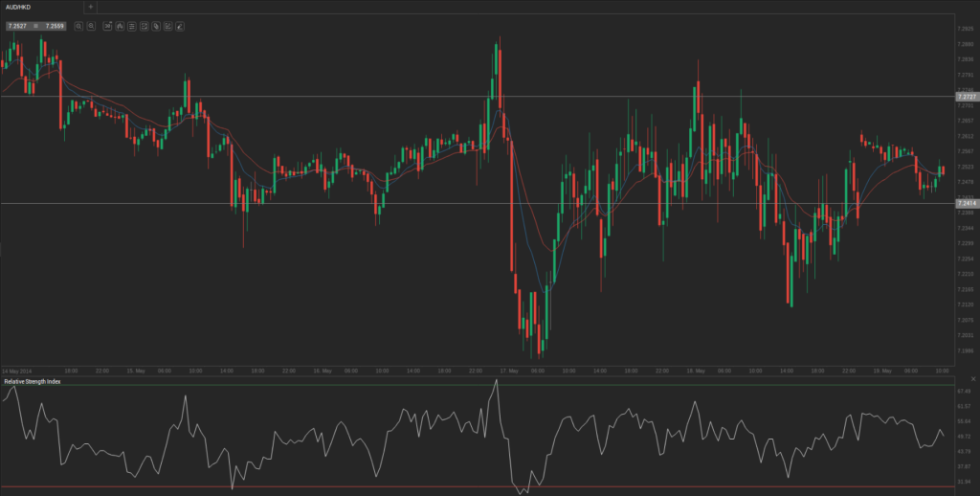Screen dimensions: 980x496
Task: Click the bid price 7.2527
Action: point(17,26)
